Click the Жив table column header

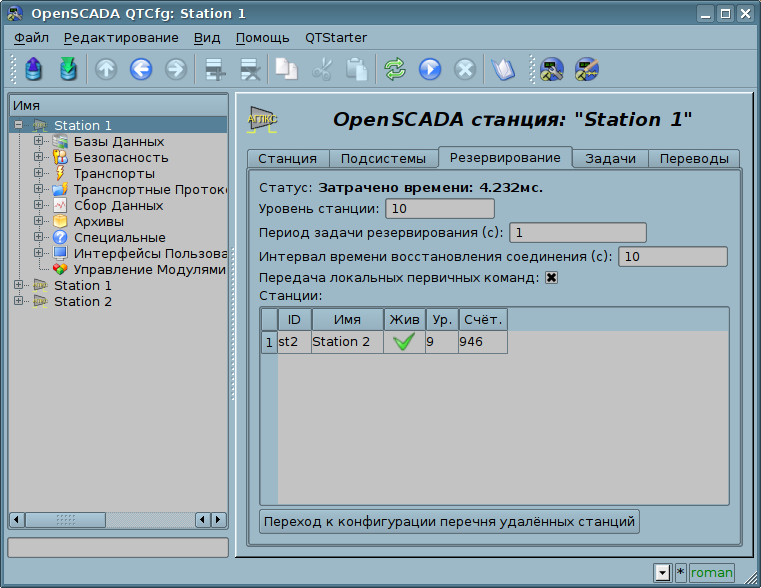click(x=404, y=320)
